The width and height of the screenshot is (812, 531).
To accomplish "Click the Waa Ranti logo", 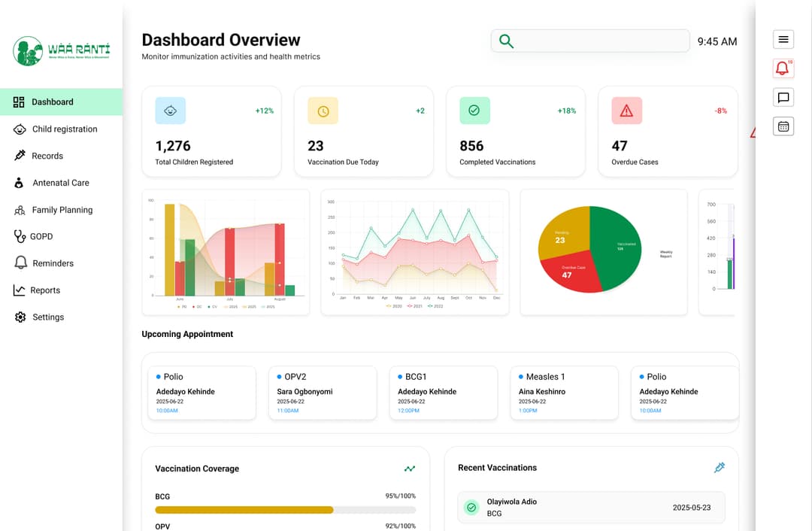I will [x=62, y=50].
